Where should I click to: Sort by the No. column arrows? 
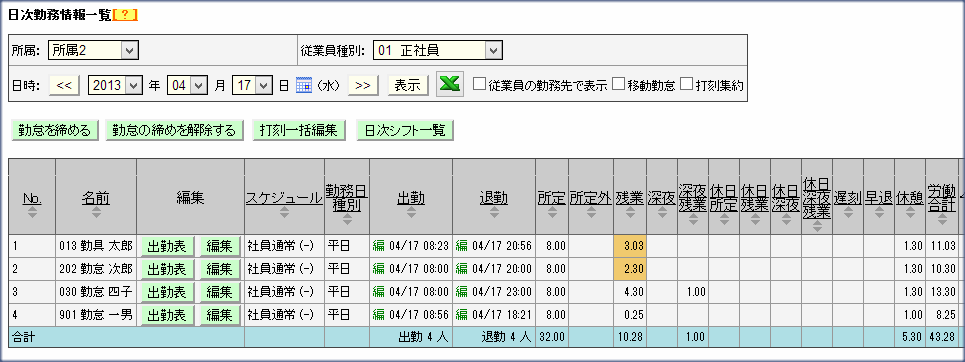coord(32,212)
